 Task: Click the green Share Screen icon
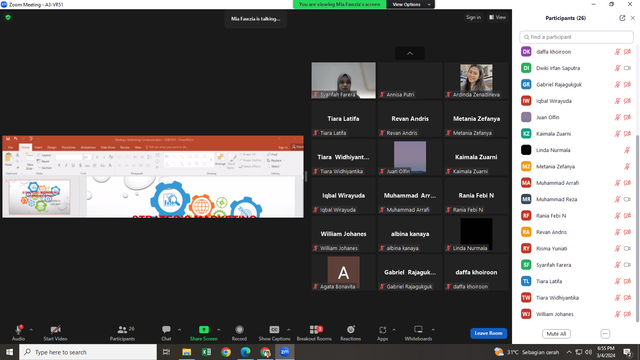(x=204, y=329)
